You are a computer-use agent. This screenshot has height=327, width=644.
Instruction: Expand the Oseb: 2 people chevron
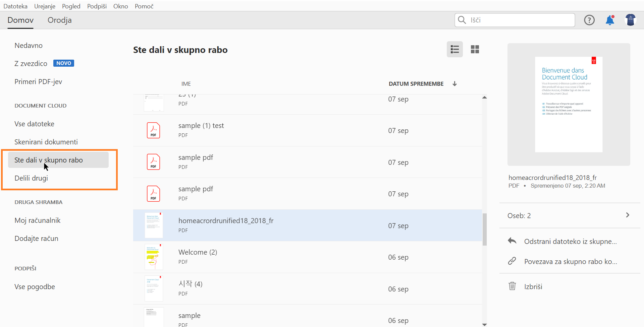(628, 215)
